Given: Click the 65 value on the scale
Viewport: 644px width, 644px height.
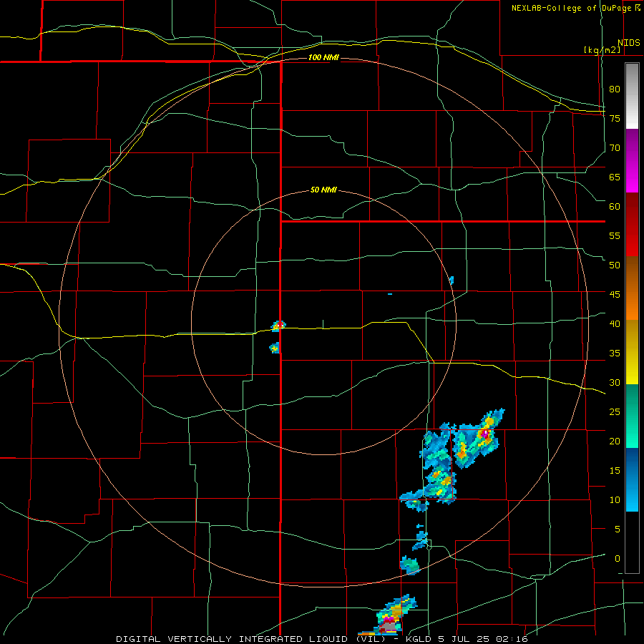Looking at the screenshot, I should coord(615,177).
